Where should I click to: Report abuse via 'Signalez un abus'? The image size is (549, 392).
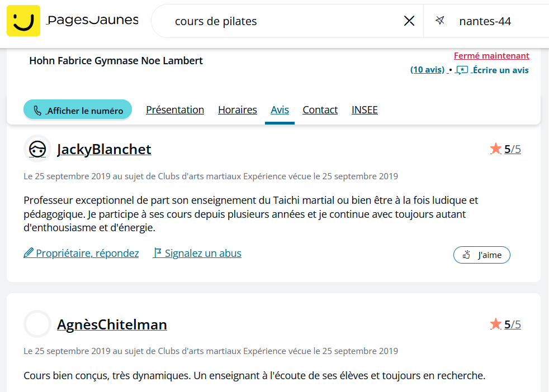pos(197,253)
